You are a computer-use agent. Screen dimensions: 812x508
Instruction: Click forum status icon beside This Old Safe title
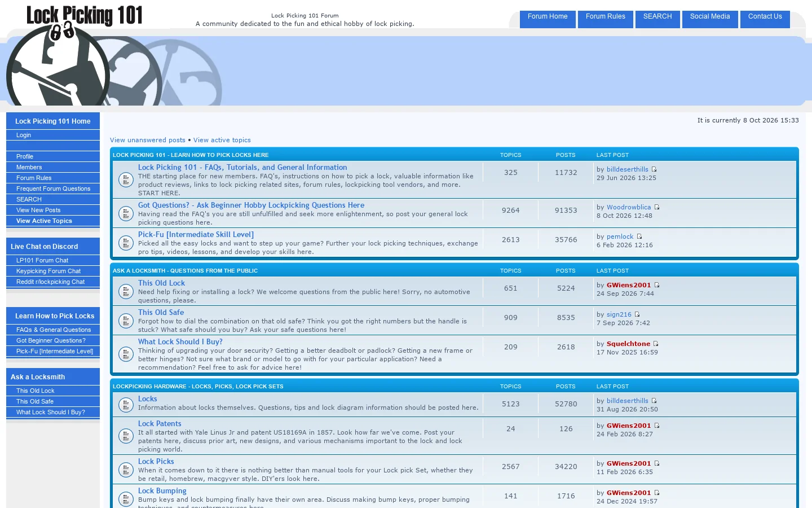[125, 321]
